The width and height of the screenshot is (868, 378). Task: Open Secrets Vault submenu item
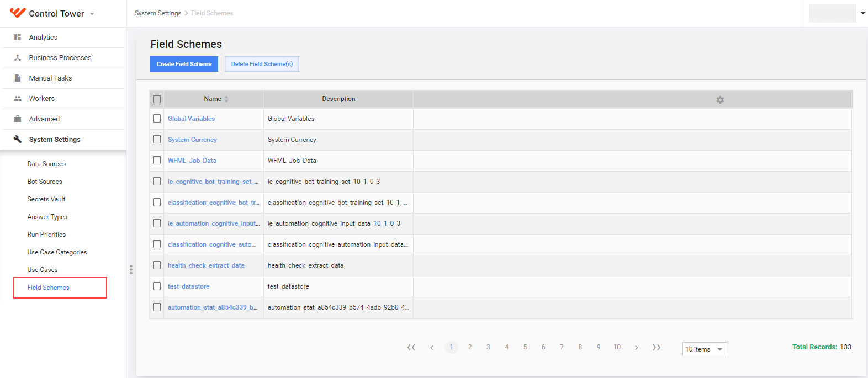click(x=46, y=199)
